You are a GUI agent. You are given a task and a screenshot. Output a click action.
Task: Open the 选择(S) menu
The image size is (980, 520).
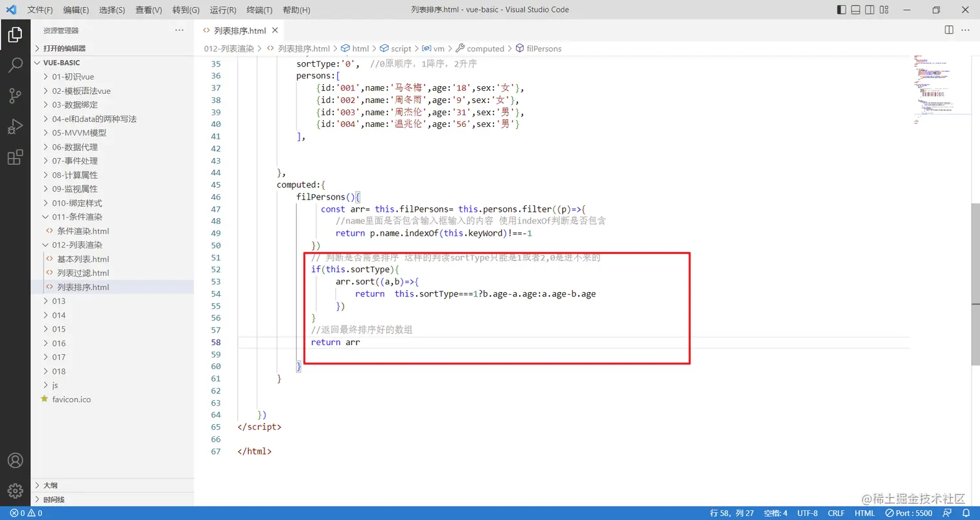coord(113,10)
